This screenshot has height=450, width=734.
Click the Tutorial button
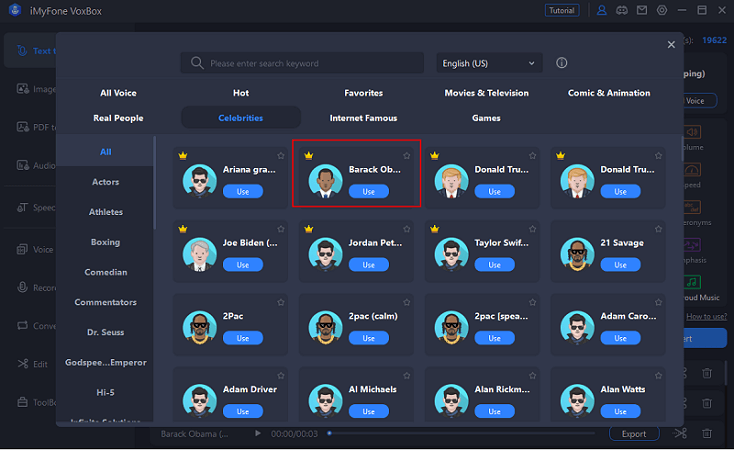562,10
